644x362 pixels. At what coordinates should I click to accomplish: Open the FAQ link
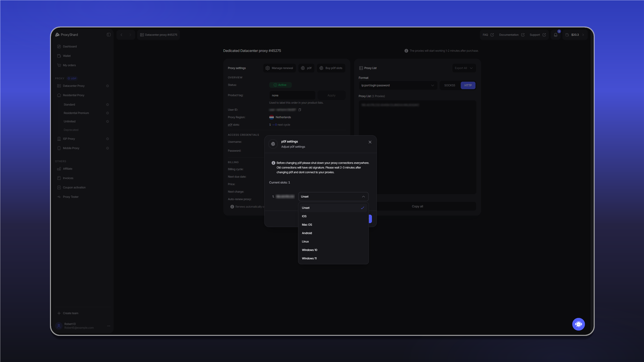coord(488,35)
